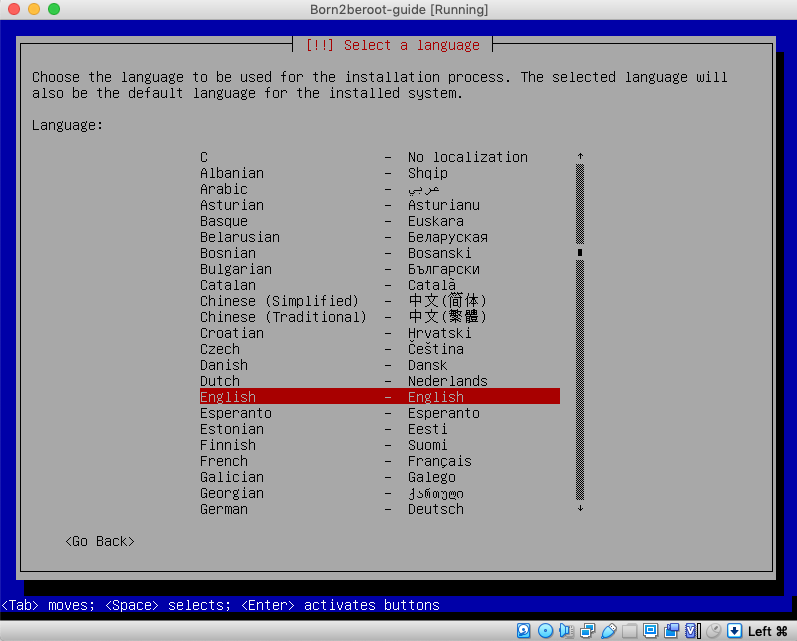Select Georgian in the language list
The image size is (797, 641).
coord(380,494)
